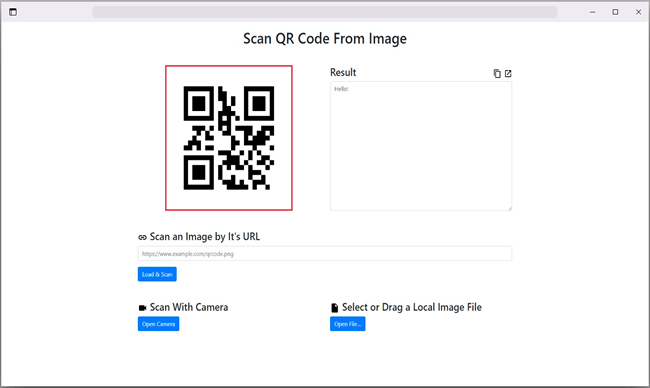This screenshot has width=650, height=388.
Task: Click the resize grip of Result box
Action: pyautogui.click(x=509, y=208)
